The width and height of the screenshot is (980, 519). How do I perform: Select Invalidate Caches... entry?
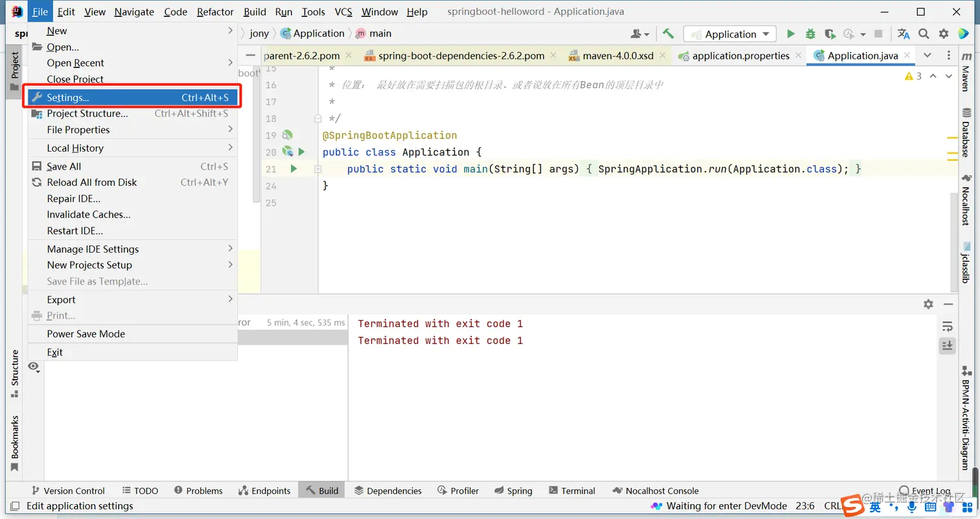(x=132, y=214)
